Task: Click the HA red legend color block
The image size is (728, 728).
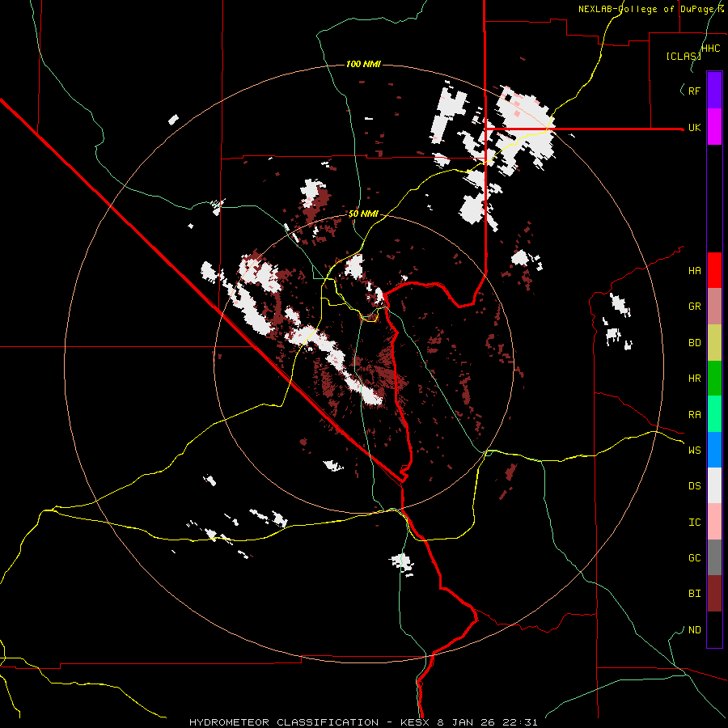Action: tap(714, 270)
